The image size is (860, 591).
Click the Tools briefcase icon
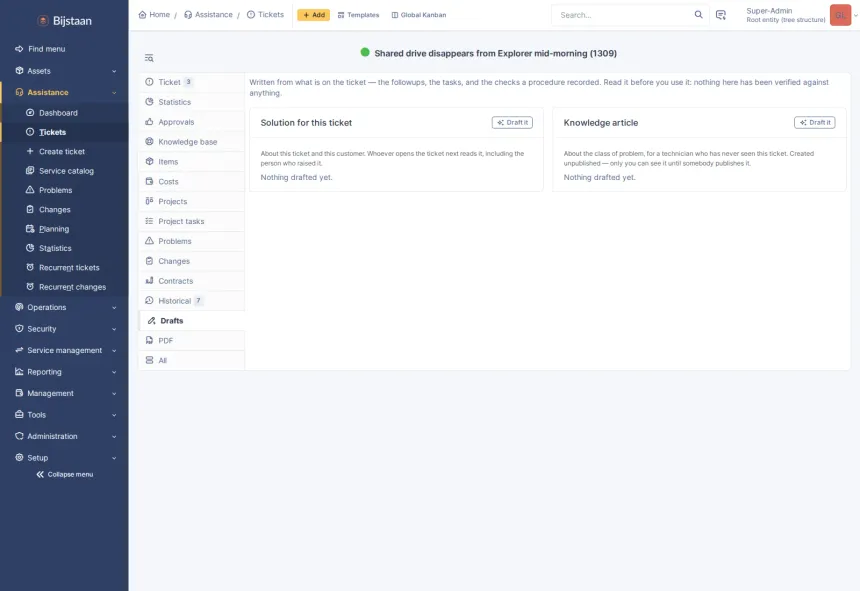click(19, 414)
